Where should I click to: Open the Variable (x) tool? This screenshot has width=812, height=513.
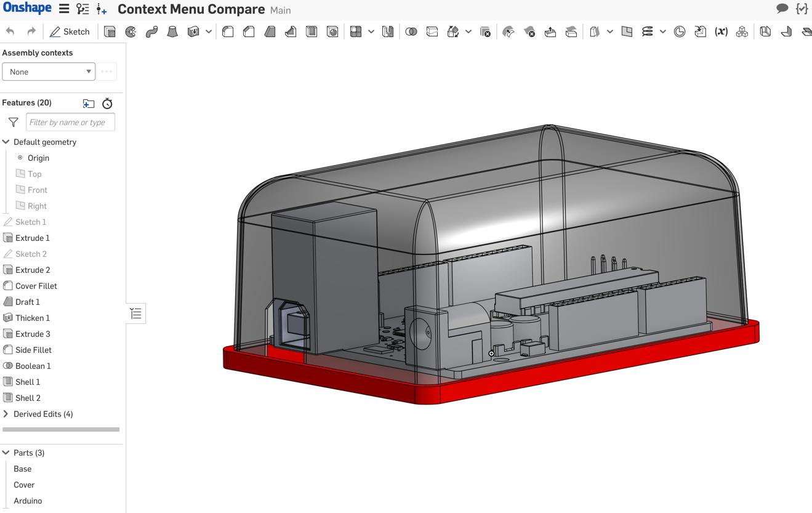[x=721, y=31]
